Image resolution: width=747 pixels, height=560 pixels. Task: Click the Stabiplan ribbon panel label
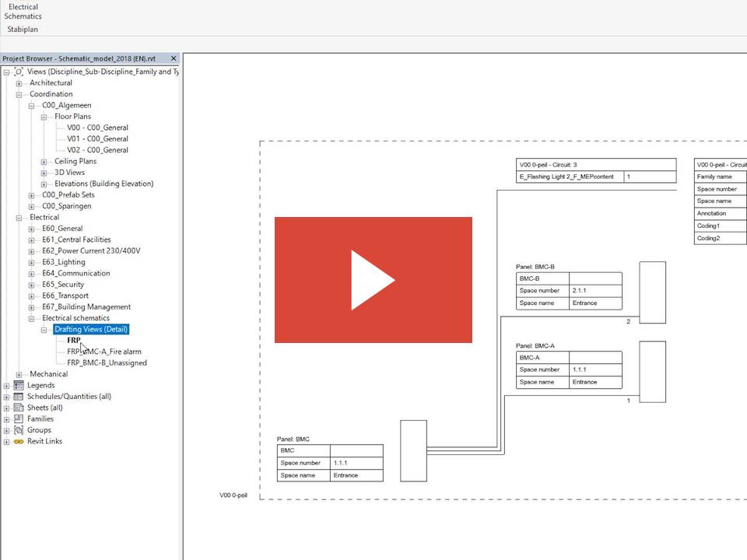23,29
